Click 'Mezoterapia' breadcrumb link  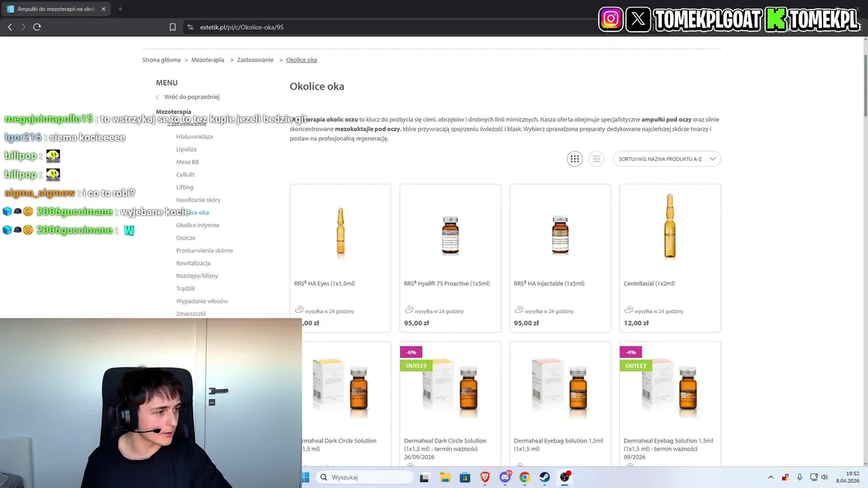208,60
